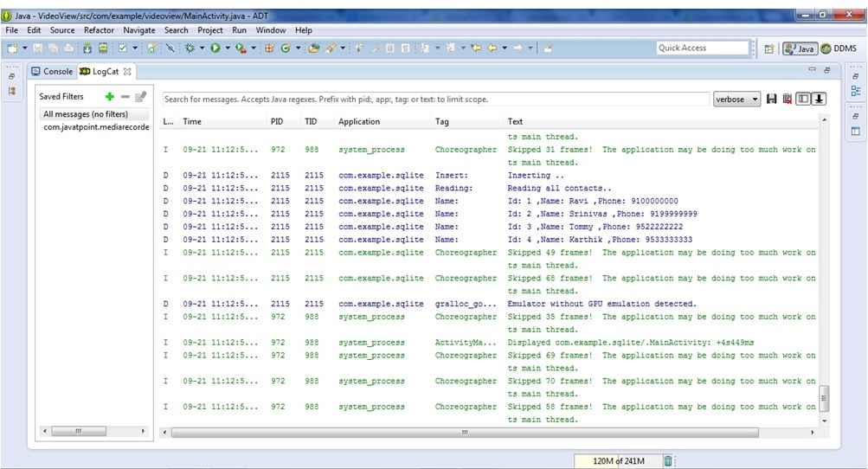Open the Back history dropdown arrow
The width and height of the screenshot is (868, 469).
click(x=505, y=48)
